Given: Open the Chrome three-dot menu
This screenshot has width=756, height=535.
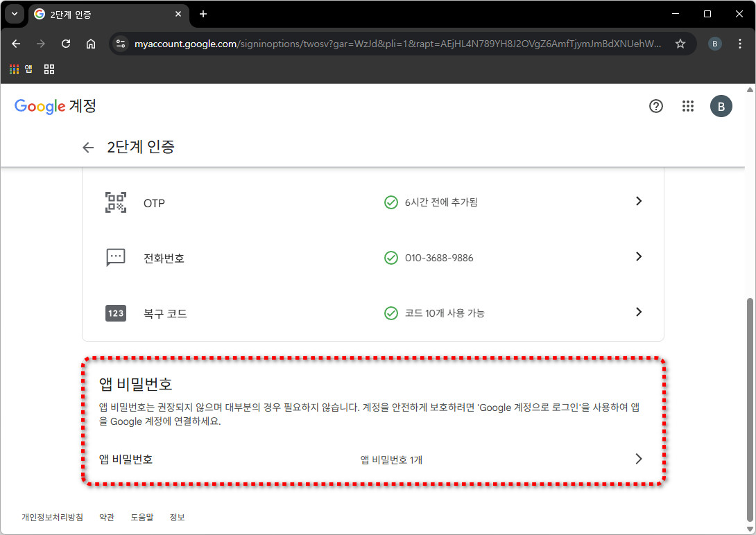Looking at the screenshot, I should 740,44.
